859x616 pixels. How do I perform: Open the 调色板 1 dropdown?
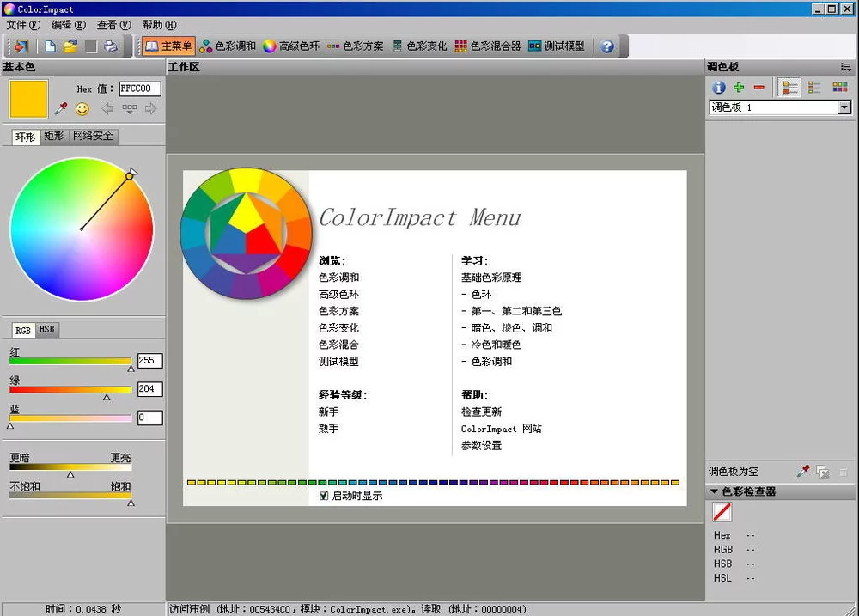pyautogui.click(x=844, y=107)
